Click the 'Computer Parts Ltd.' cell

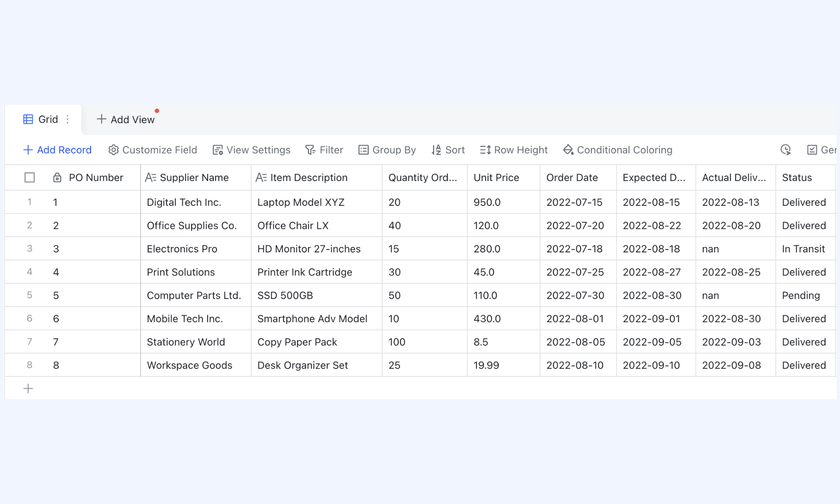click(x=196, y=295)
